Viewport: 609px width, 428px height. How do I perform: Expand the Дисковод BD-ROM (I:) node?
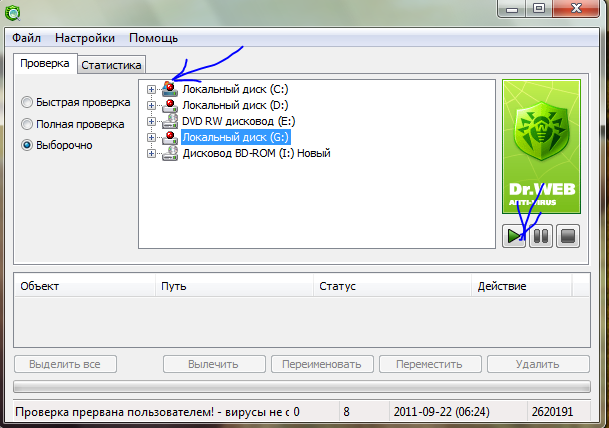pos(151,153)
